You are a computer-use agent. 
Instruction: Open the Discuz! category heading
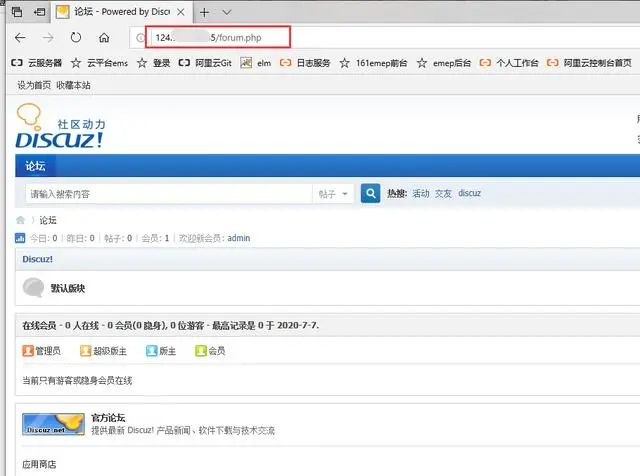click(38, 259)
